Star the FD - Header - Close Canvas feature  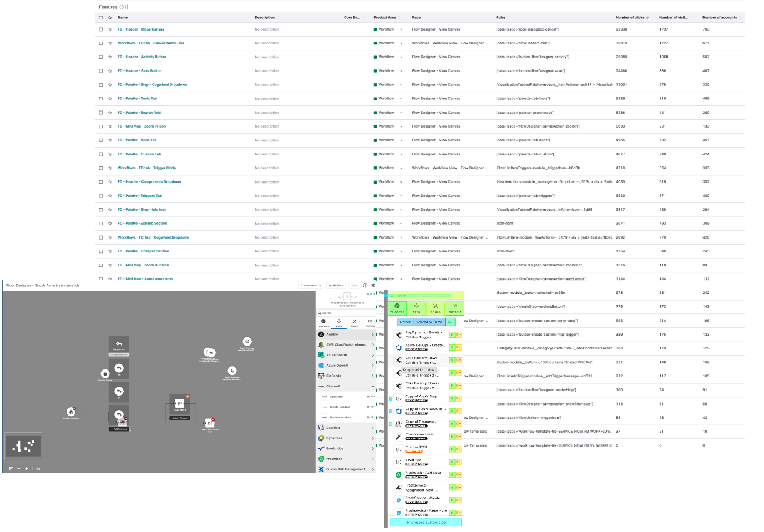click(x=110, y=29)
